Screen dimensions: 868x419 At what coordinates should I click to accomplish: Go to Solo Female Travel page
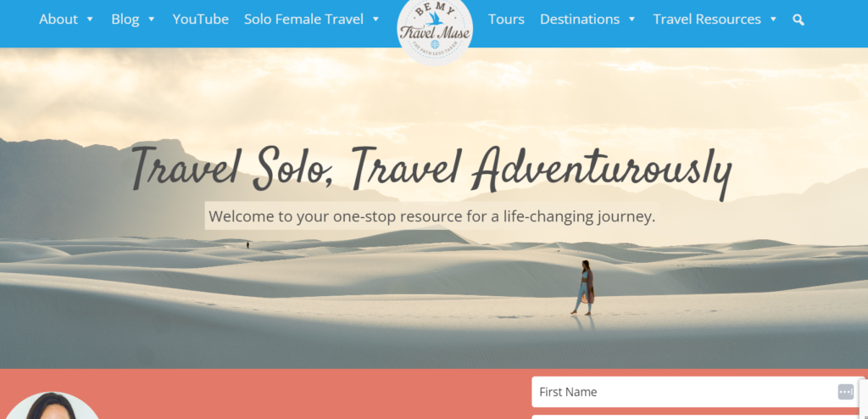(x=304, y=20)
